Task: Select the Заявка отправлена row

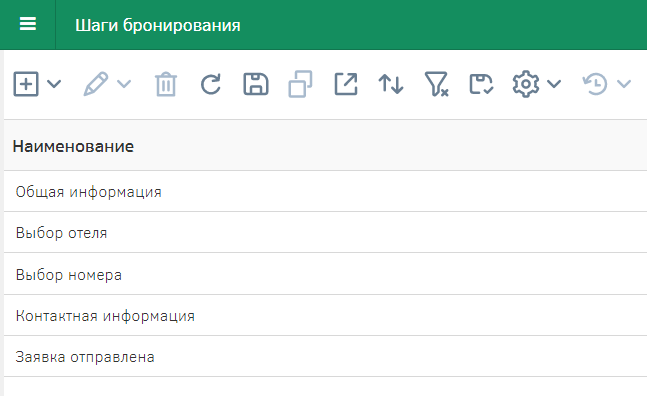Action: coord(326,356)
